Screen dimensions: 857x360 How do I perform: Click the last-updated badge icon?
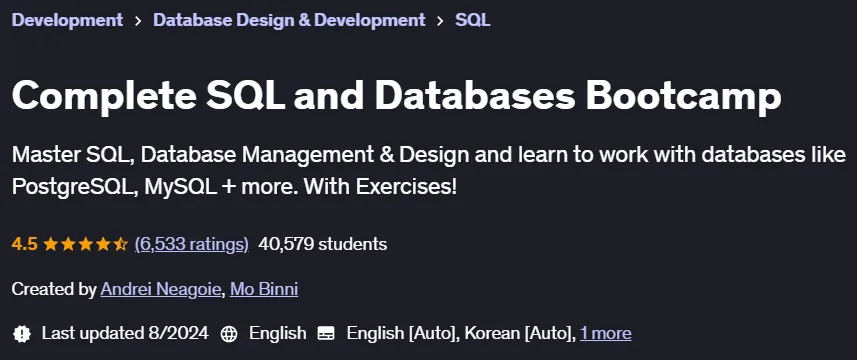click(22, 333)
